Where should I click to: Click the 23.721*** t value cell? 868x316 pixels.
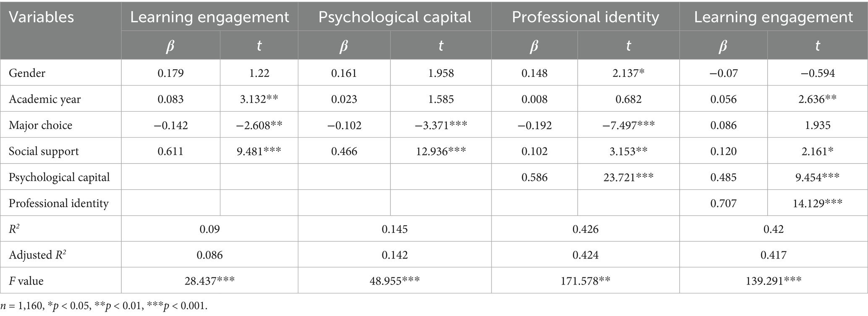coord(628,177)
